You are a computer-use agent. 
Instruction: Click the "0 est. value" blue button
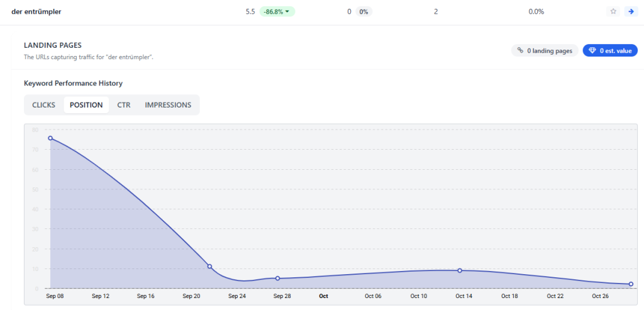[x=610, y=50]
